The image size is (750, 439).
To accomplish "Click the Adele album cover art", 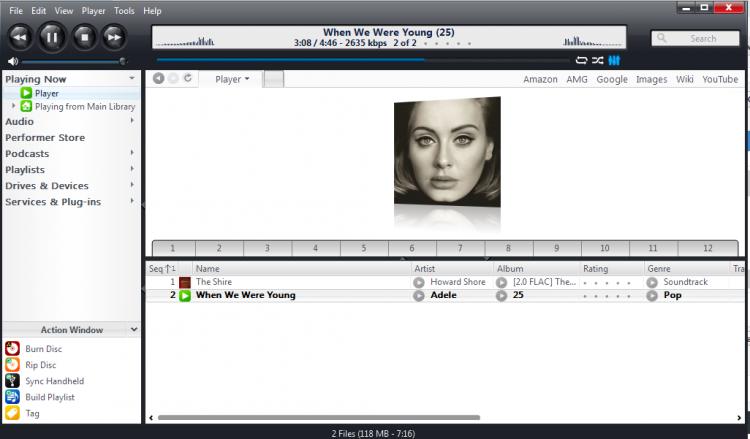I will click(447, 152).
